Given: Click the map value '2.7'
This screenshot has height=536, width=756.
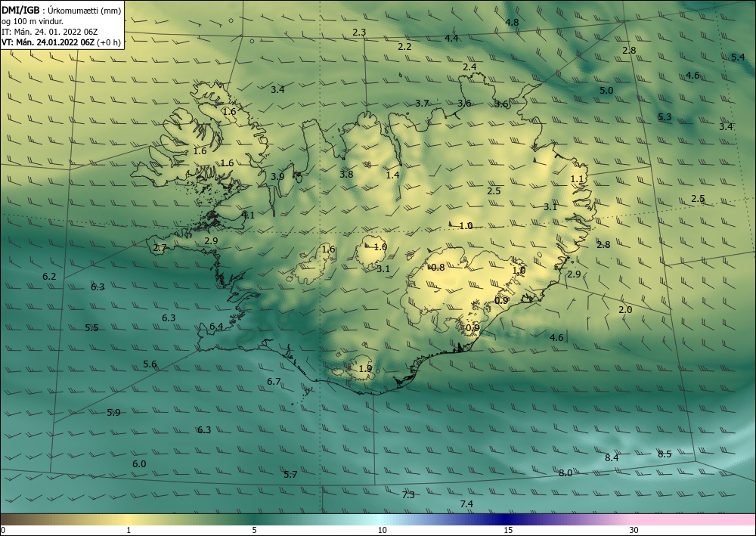Looking at the screenshot, I should click(x=160, y=248).
